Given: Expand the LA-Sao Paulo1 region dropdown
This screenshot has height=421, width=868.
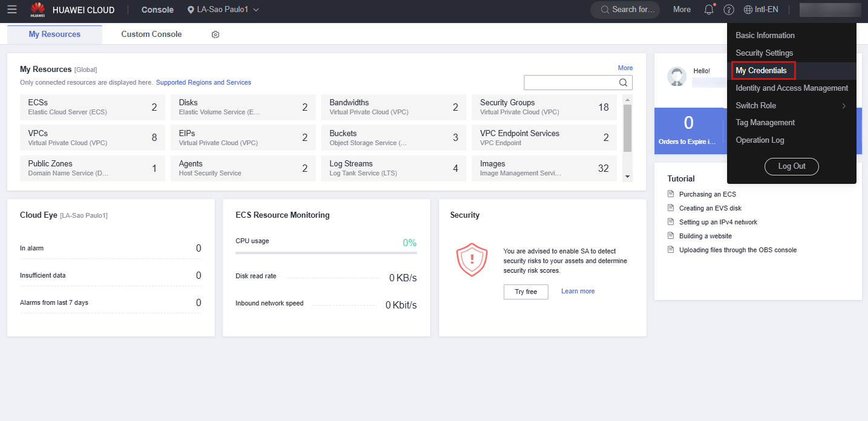Looking at the screenshot, I should tap(223, 10).
